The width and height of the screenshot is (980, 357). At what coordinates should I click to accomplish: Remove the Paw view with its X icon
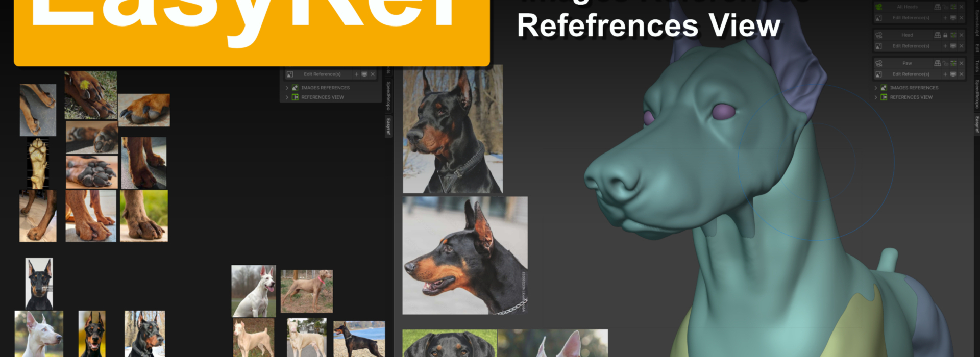(x=961, y=63)
